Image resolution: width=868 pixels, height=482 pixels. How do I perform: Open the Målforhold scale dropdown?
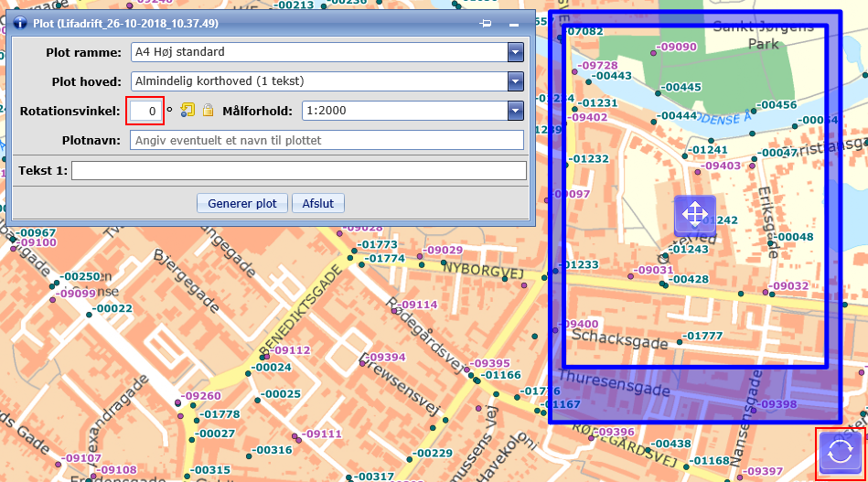(x=515, y=111)
